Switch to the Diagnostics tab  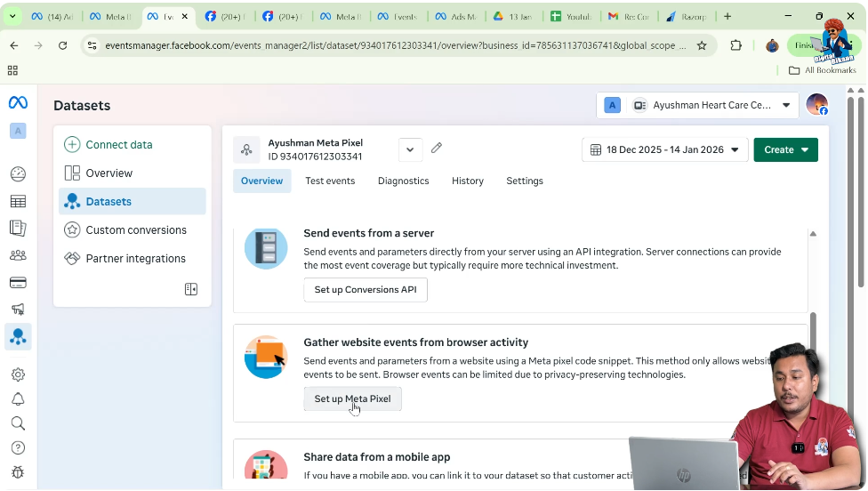click(x=403, y=181)
